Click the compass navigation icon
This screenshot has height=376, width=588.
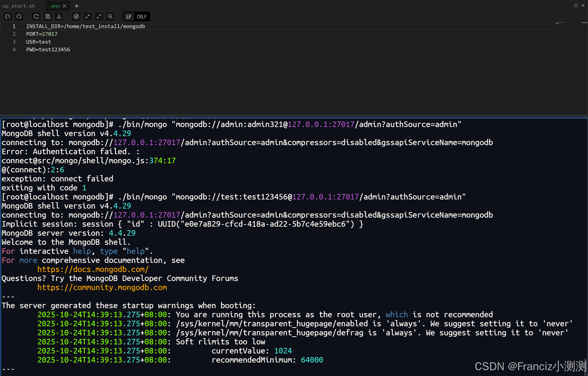(x=76, y=17)
